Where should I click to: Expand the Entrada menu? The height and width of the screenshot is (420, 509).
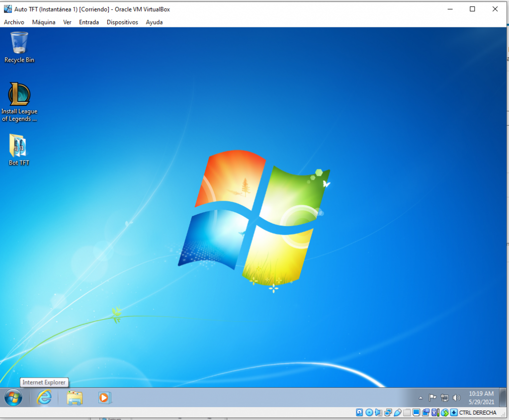[89, 22]
